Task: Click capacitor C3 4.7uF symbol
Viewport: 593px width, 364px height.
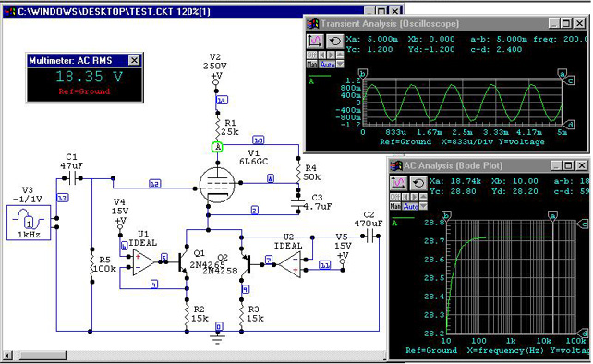Action: [298, 203]
